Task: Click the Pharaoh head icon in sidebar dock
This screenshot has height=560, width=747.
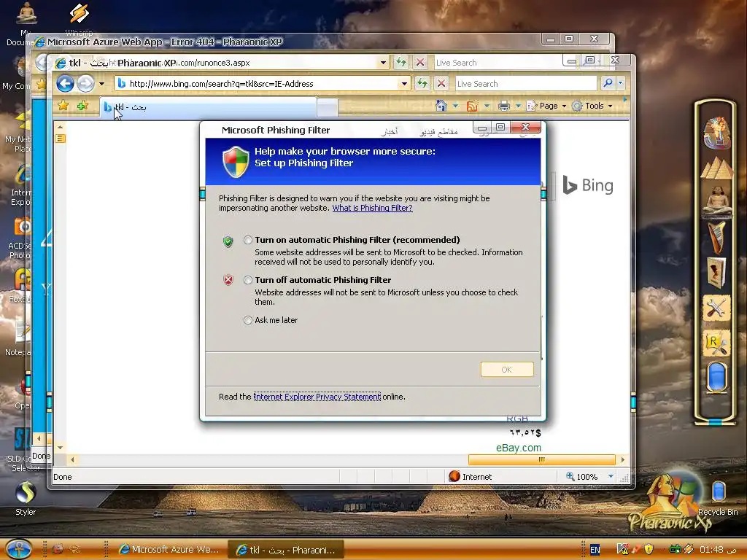Action: coord(716,133)
